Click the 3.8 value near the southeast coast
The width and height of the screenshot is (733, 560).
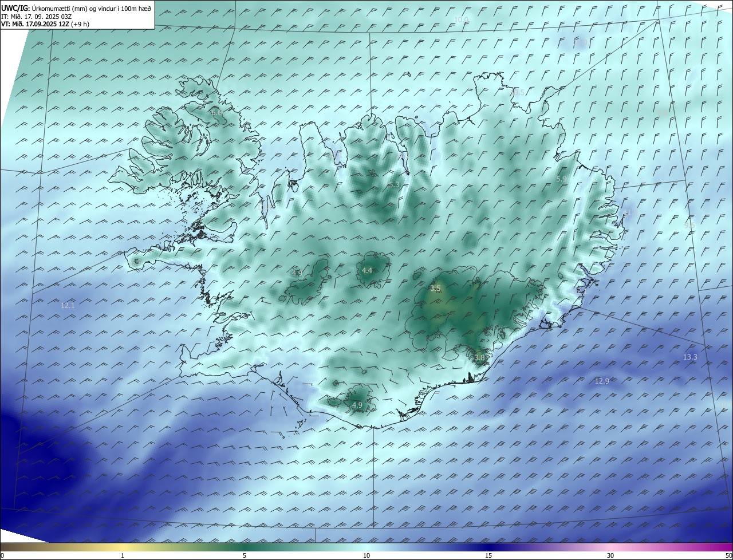click(479, 357)
